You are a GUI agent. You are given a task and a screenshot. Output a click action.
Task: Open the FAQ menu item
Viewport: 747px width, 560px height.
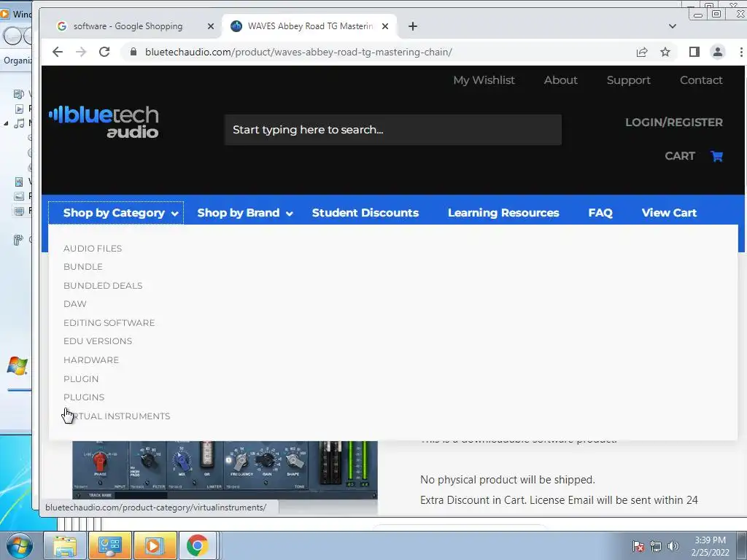(600, 213)
